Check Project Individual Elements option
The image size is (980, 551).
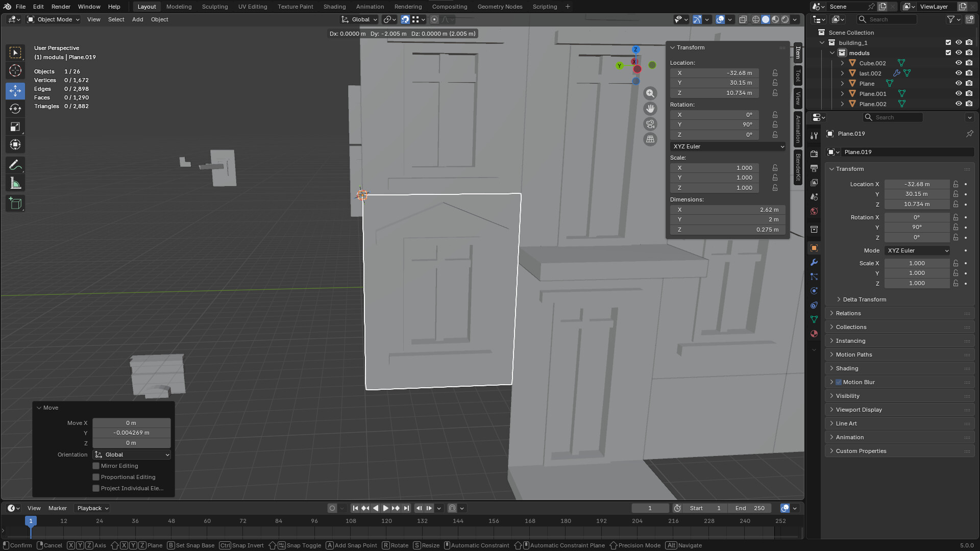tap(96, 488)
